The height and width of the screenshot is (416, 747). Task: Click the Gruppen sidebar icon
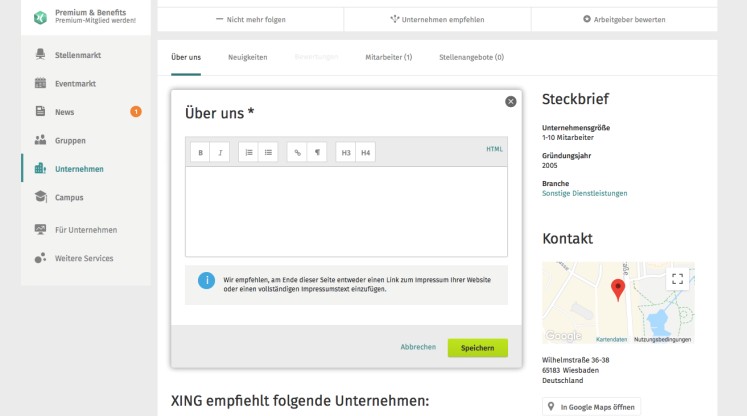point(41,140)
